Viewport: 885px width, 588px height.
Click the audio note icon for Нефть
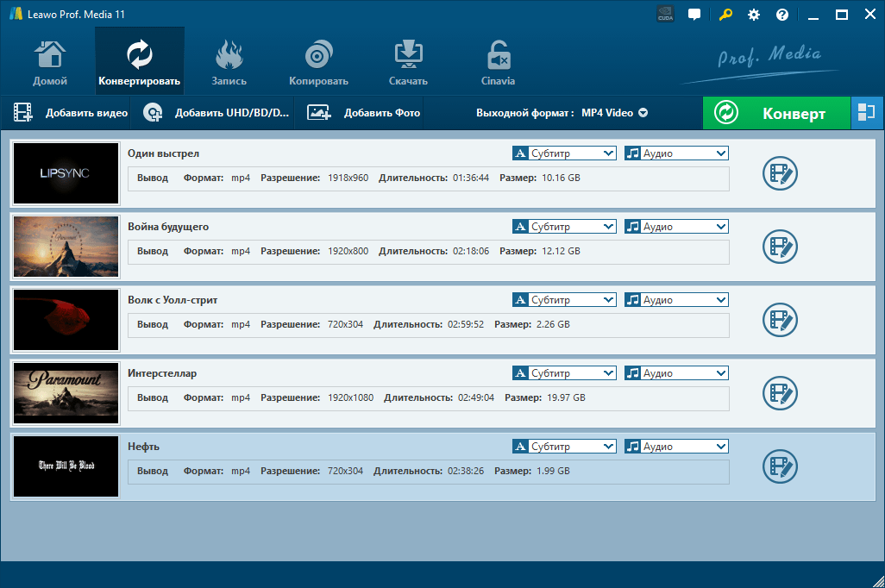(633, 447)
